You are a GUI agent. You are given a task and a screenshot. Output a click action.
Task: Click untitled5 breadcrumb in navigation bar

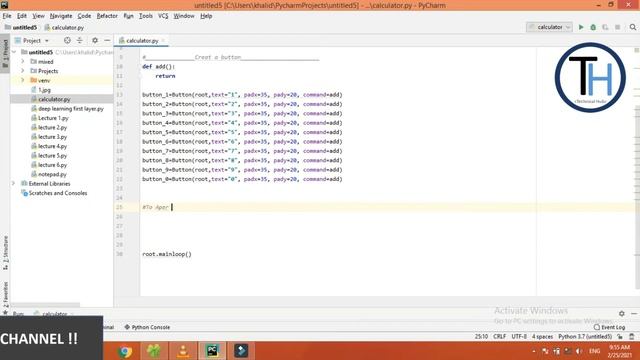tap(21, 27)
